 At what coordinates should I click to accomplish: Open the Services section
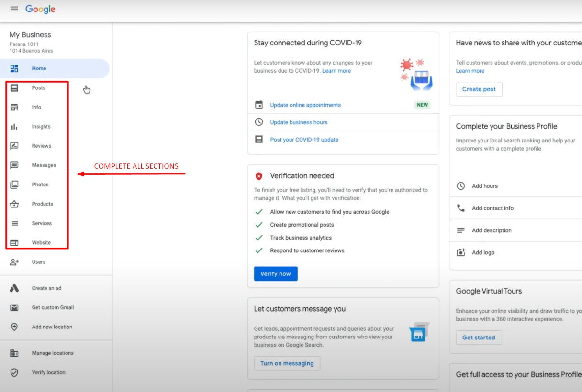click(42, 223)
